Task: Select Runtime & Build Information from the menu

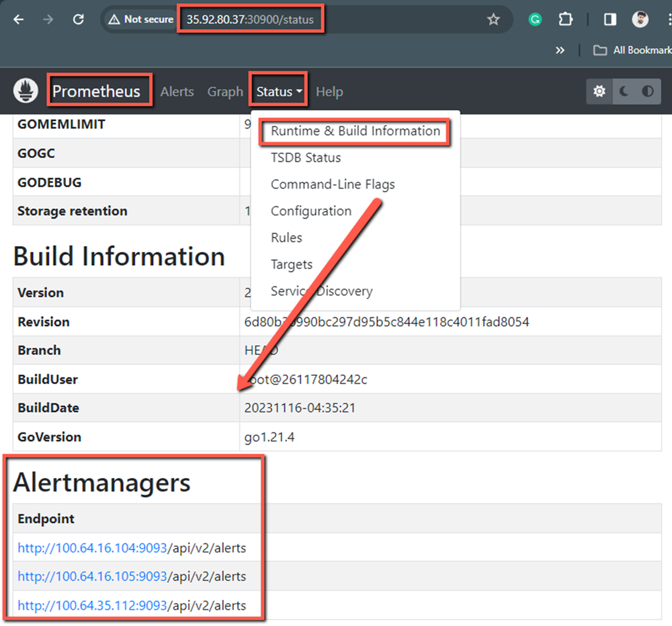Action: click(355, 130)
